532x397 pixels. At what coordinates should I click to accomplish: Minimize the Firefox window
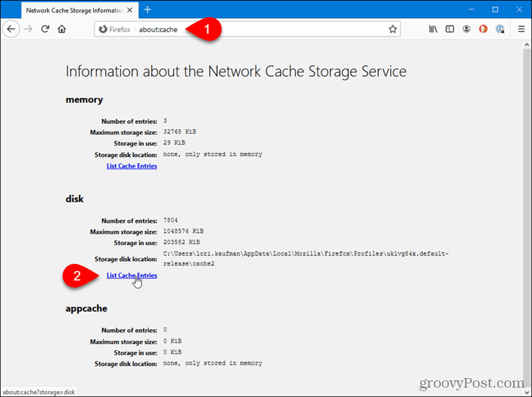(471, 9)
